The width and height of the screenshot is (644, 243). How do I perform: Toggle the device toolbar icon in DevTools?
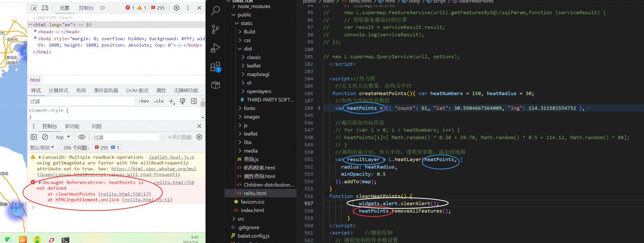click(x=45, y=8)
